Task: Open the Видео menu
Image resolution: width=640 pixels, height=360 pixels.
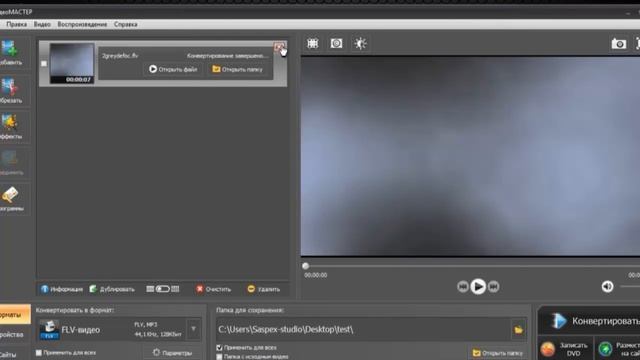Action: tap(42, 24)
